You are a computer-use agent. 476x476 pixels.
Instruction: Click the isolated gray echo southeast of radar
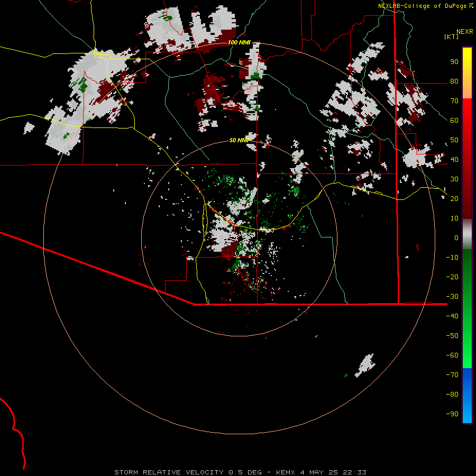click(365, 365)
